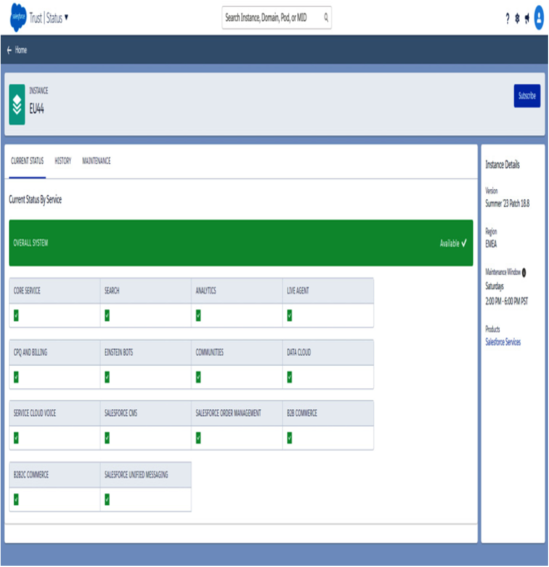Click the Maintenance Window info icon
549x567 pixels.
524,272
